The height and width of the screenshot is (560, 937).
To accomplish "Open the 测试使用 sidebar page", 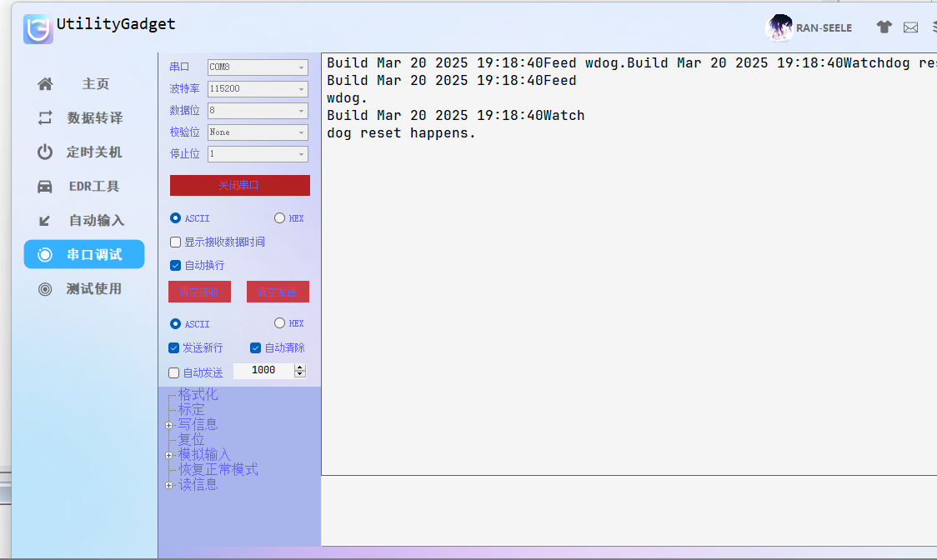I will click(83, 288).
